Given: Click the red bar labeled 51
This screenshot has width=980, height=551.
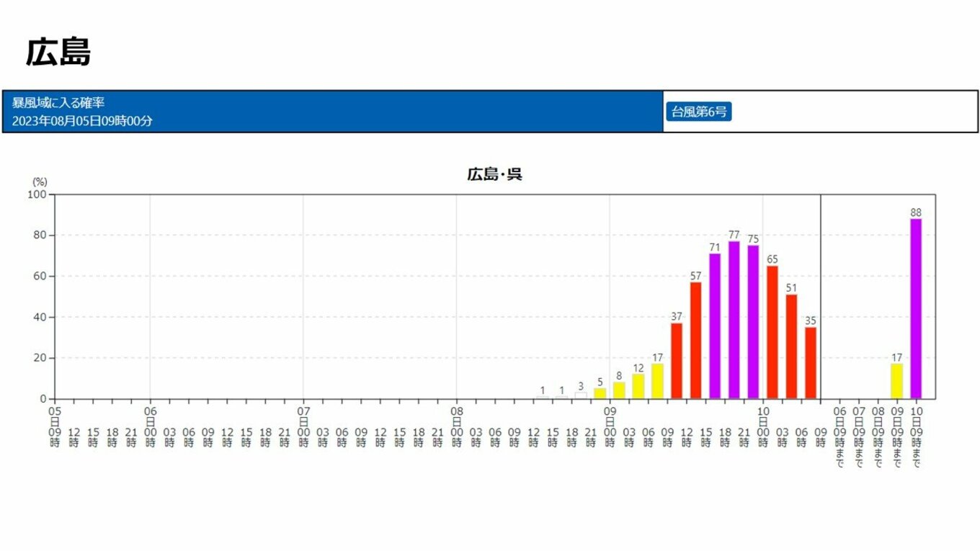Looking at the screenshot, I should tap(791, 346).
